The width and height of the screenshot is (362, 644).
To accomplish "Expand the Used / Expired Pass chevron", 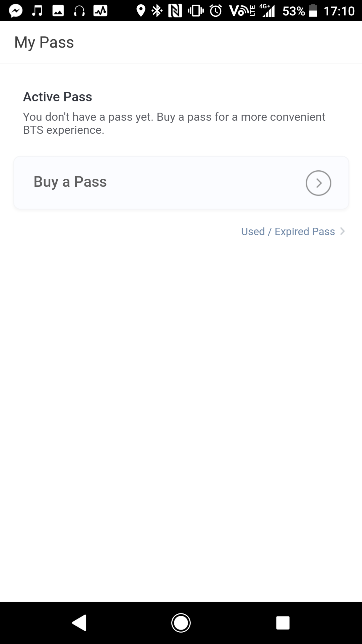I will [343, 231].
